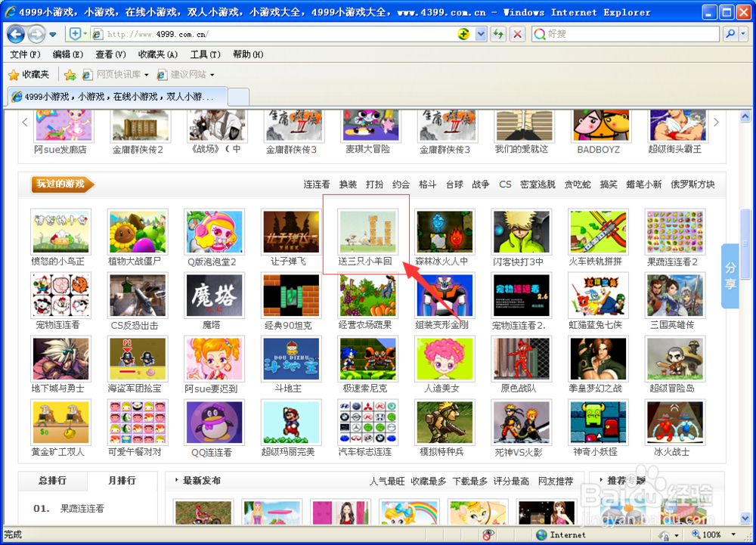The height and width of the screenshot is (545, 756).
Task: Open the 汽车标志连连 game icon
Action: click(368, 423)
